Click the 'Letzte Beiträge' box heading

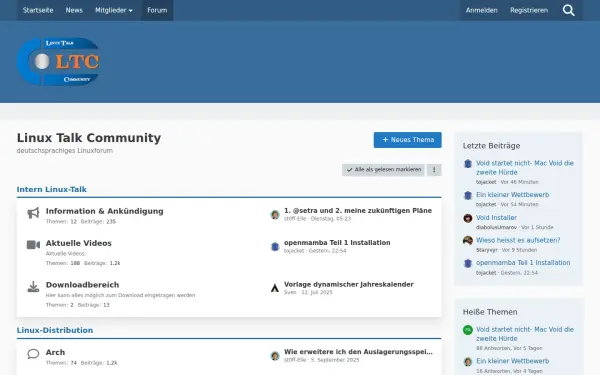pyautogui.click(x=491, y=146)
